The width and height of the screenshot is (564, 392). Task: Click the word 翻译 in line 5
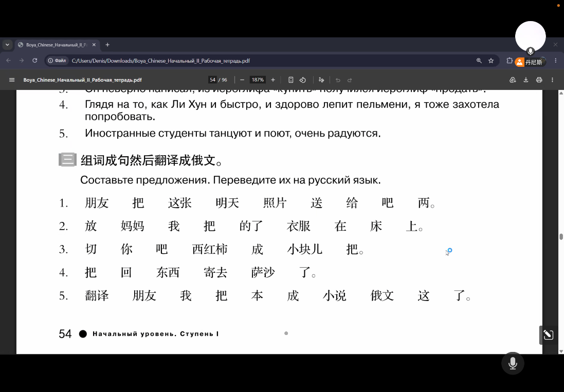coord(97,295)
